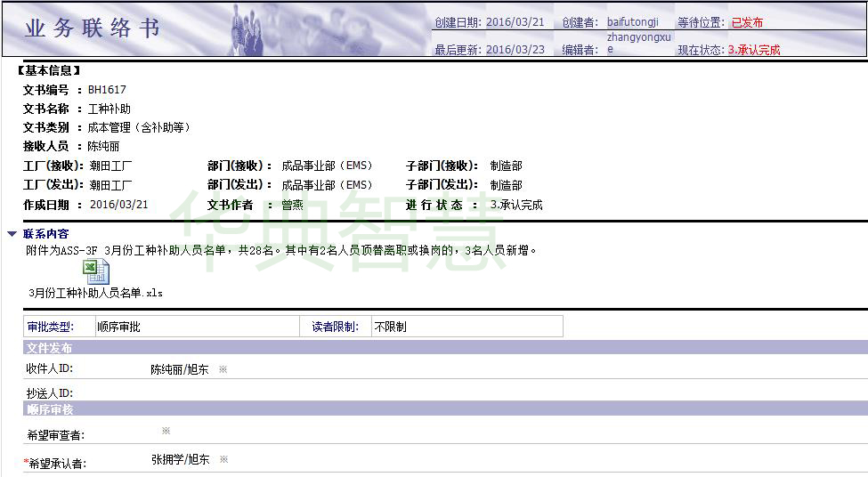The image size is (868, 477).
Task: Select the 顺序审批 approval type value
Action: point(118,327)
